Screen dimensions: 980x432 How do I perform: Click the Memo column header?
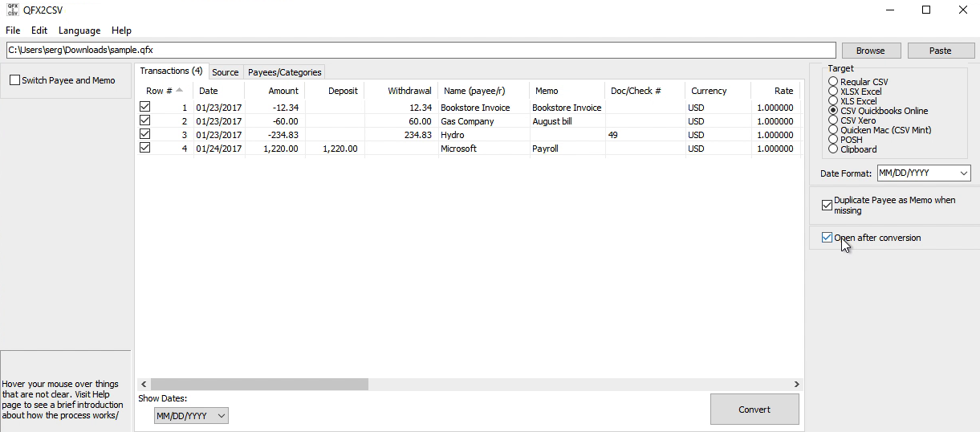[x=567, y=91]
